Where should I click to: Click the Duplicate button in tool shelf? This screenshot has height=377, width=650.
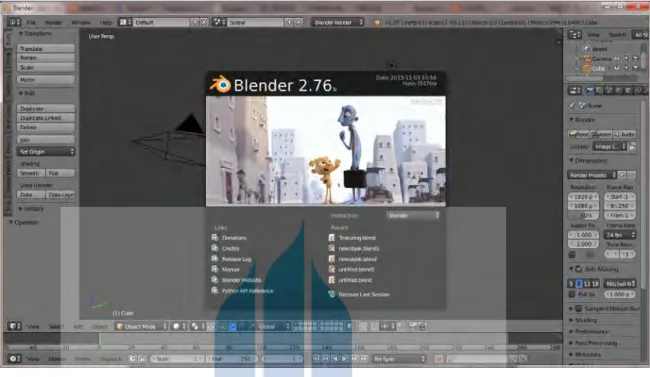pyautogui.click(x=46, y=109)
